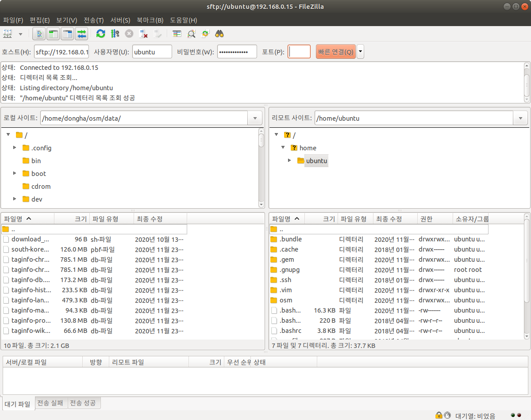Select the .config folder in local tree
The width and height of the screenshot is (531, 420).
pos(41,148)
